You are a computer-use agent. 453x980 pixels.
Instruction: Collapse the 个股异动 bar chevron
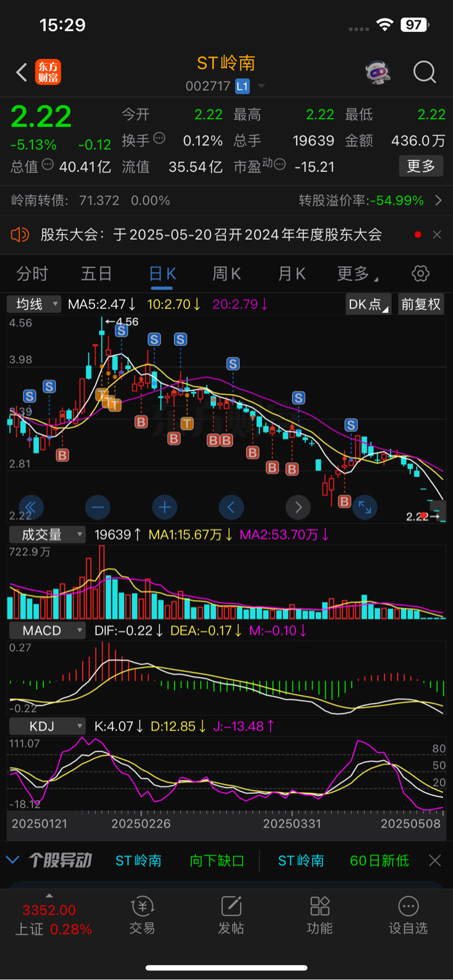point(12,860)
